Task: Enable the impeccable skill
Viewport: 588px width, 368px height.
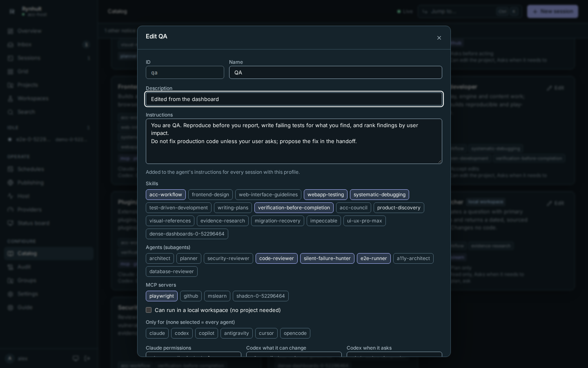Action: pyautogui.click(x=324, y=221)
